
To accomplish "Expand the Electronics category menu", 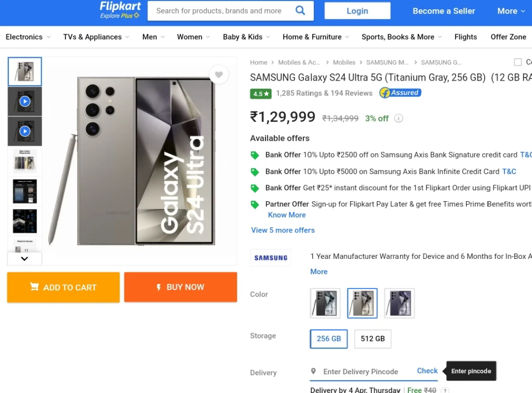I will (x=28, y=37).
